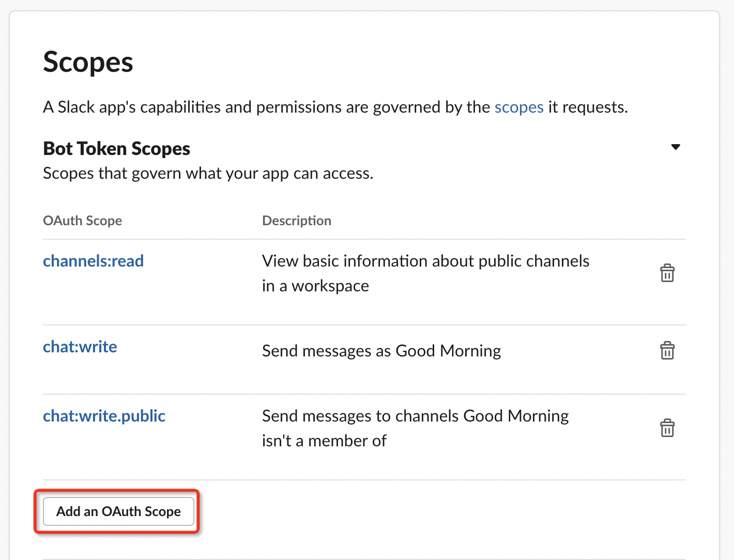
Task: Click the Scopes page heading
Action: coord(88,63)
